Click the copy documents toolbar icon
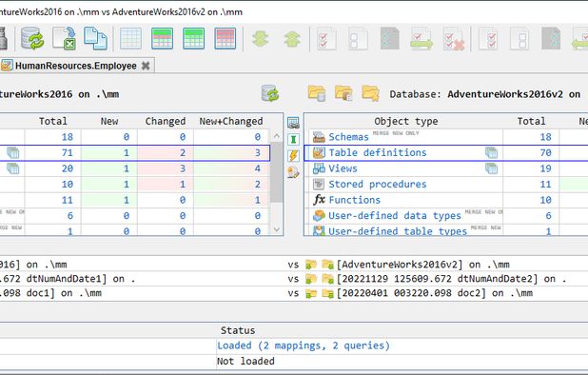Image resolution: width=588 pixels, height=375 pixels. [x=95, y=38]
